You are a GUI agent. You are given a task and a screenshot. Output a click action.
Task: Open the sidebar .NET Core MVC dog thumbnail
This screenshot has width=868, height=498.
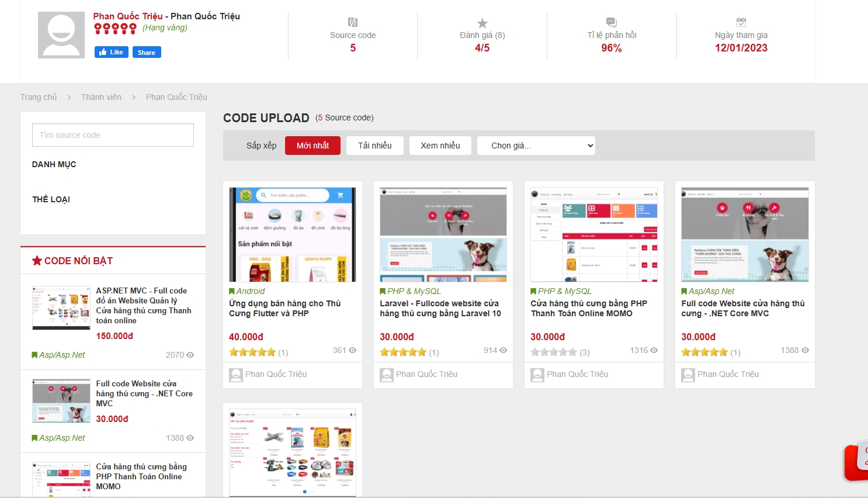click(61, 401)
